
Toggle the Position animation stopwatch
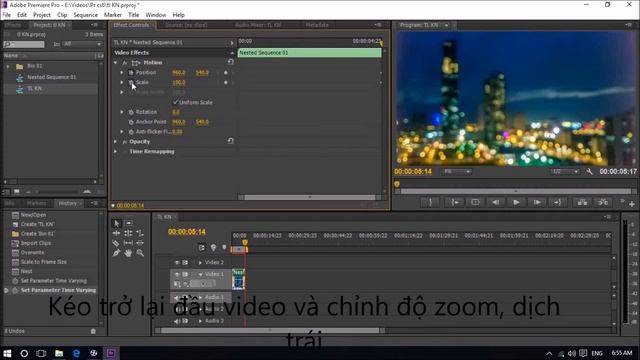[131, 73]
